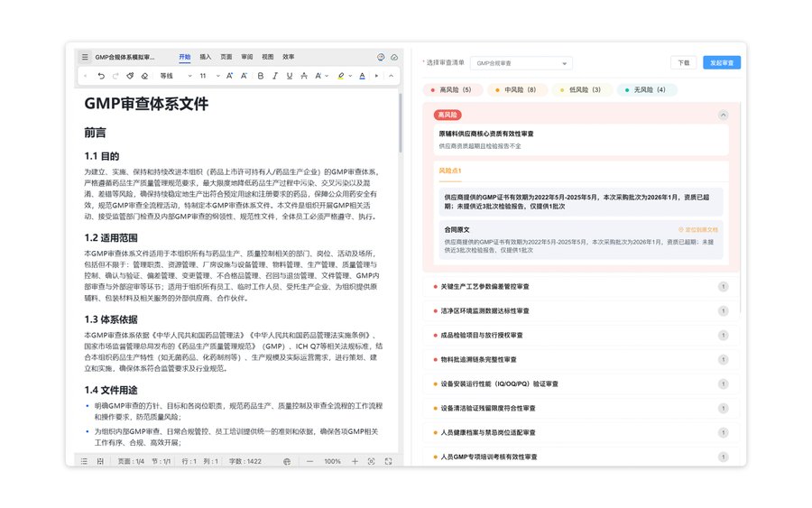Increase the font size

[x=229, y=76]
